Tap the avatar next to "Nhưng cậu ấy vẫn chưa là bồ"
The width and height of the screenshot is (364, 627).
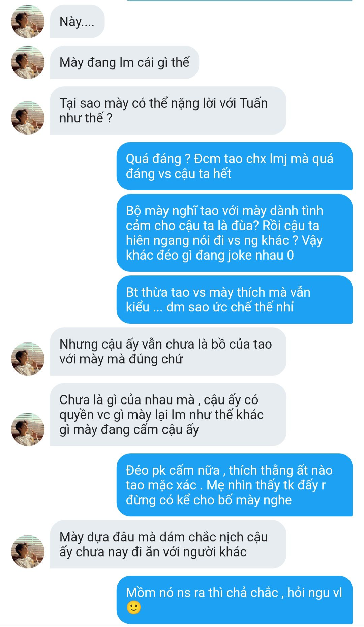28,359
